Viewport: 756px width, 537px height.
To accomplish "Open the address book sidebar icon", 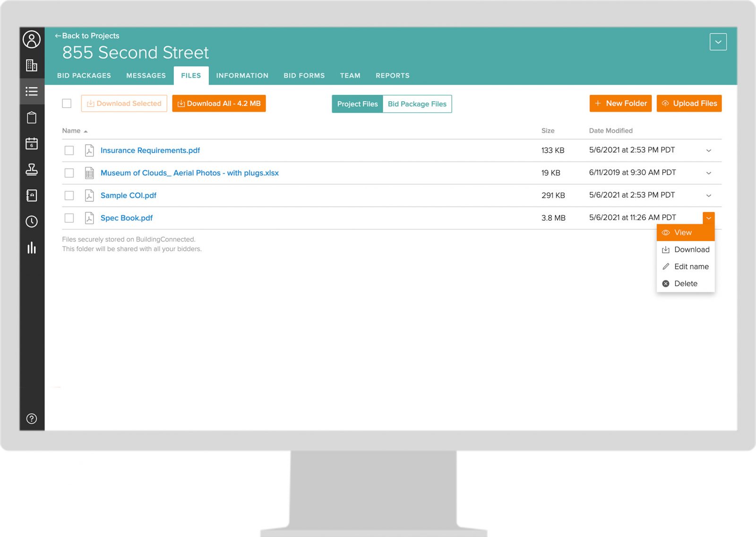I will pyautogui.click(x=32, y=195).
